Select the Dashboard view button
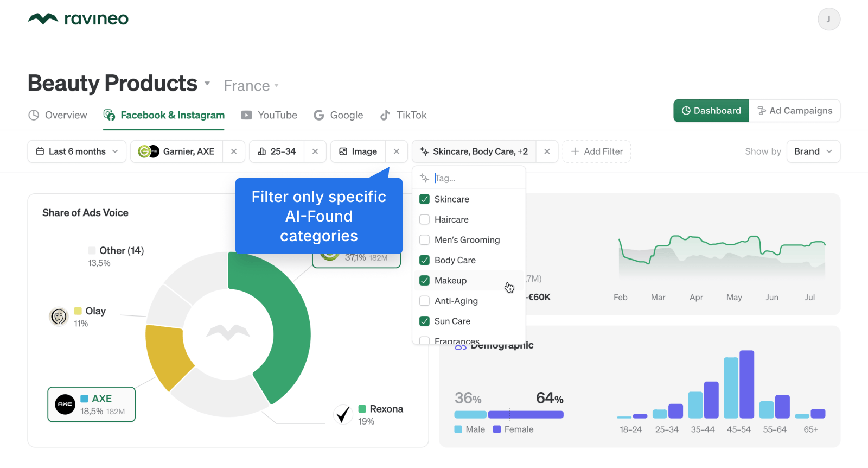The width and height of the screenshot is (868, 468). [711, 111]
